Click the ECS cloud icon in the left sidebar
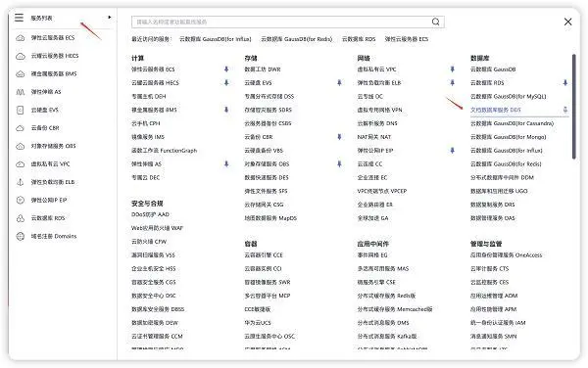This screenshot has width=588, height=368. tap(21, 38)
